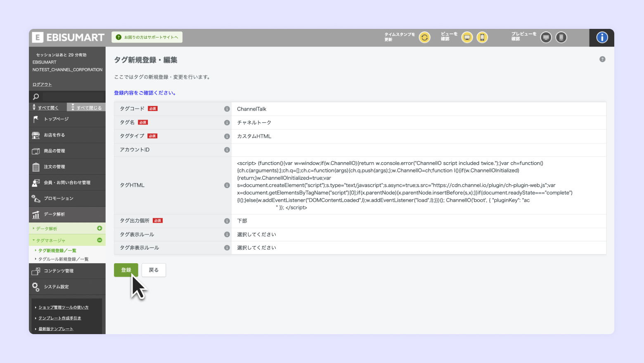Image resolution: width=644 pixels, height=363 pixels.
Task: Open ショップ管理ツールの使い方 link
Action: (64, 307)
